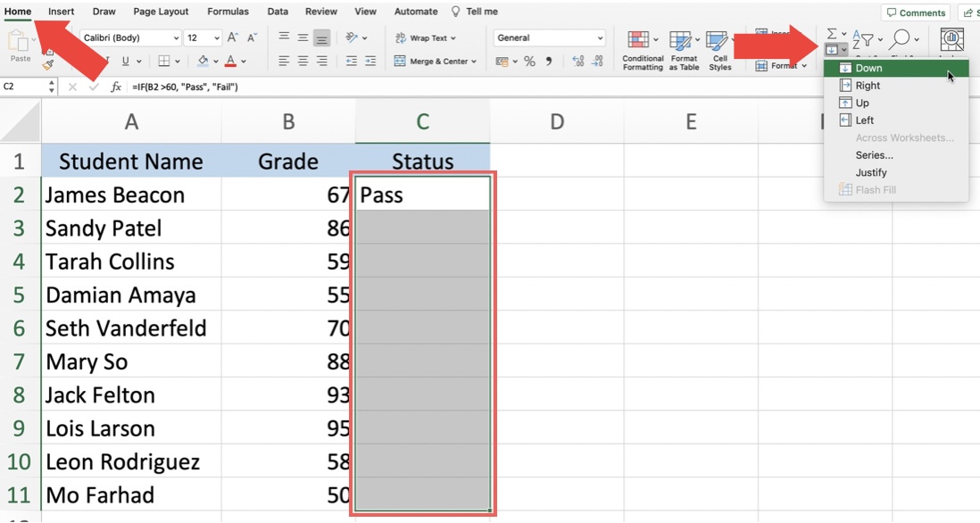Open the View tab
Image resolution: width=980 pixels, height=523 pixels.
[366, 12]
